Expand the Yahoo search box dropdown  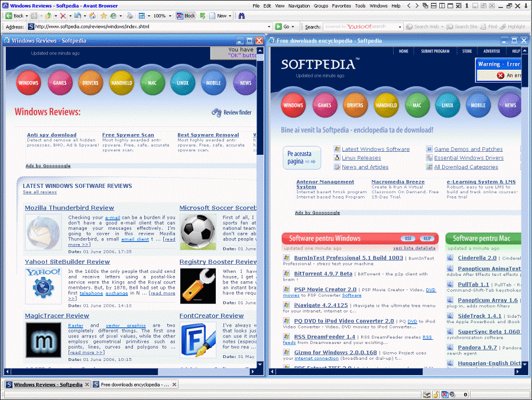400,27
